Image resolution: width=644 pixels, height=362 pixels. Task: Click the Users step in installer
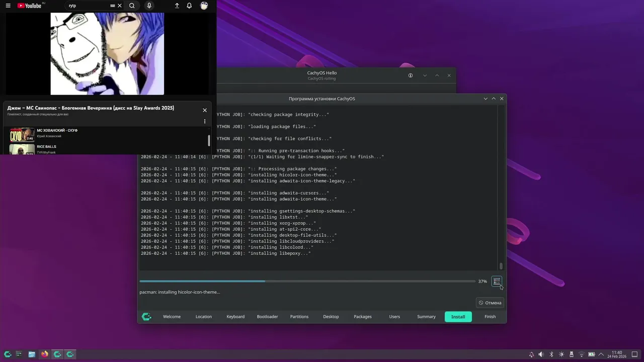click(394, 317)
